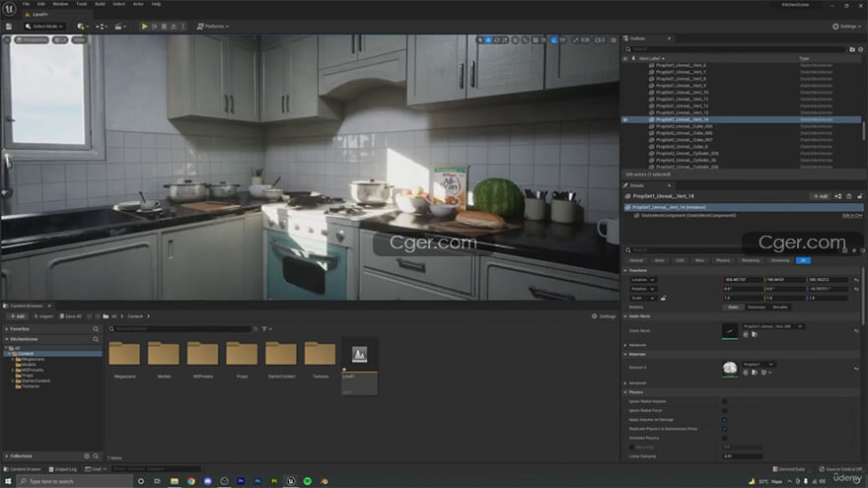
Task: Click Save All in Content Browser
Action: point(70,316)
